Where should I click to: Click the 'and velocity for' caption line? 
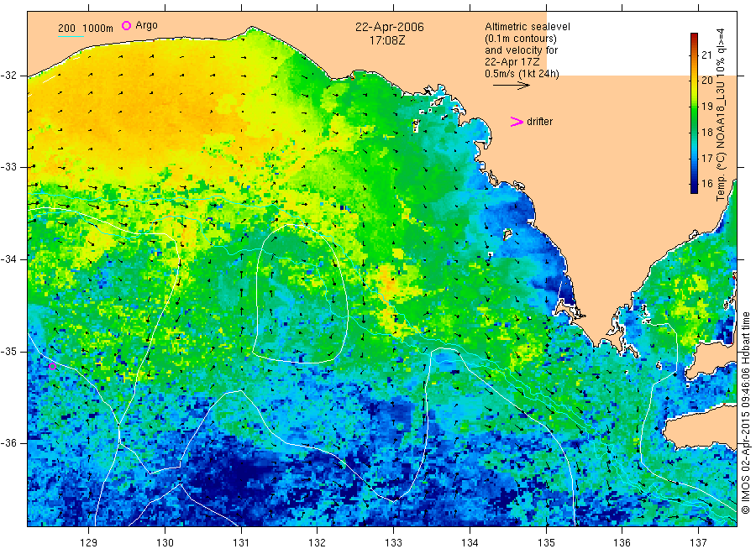click(x=522, y=50)
